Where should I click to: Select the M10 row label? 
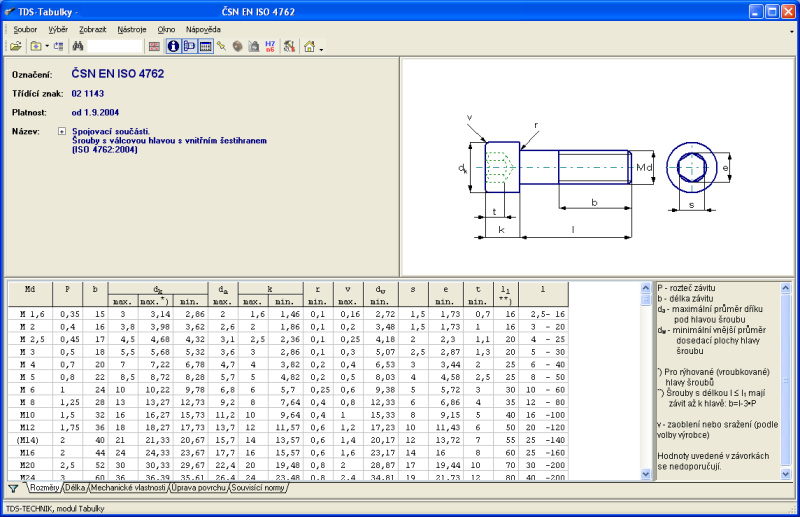pyautogui.click(x=27, y=415)
